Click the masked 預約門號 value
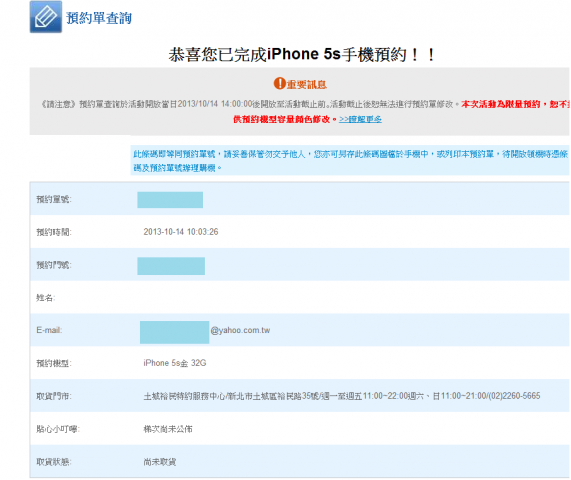This screenshot has width=571, height=480. point(171,266)
